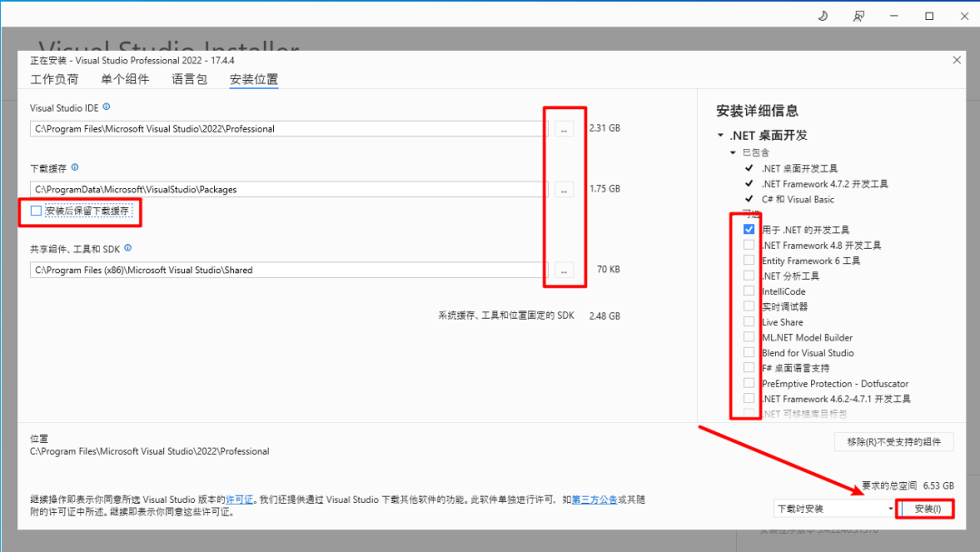Screen dimensions: 980x552
Task: Check the Live Share component box
Action: coord(749,321)
